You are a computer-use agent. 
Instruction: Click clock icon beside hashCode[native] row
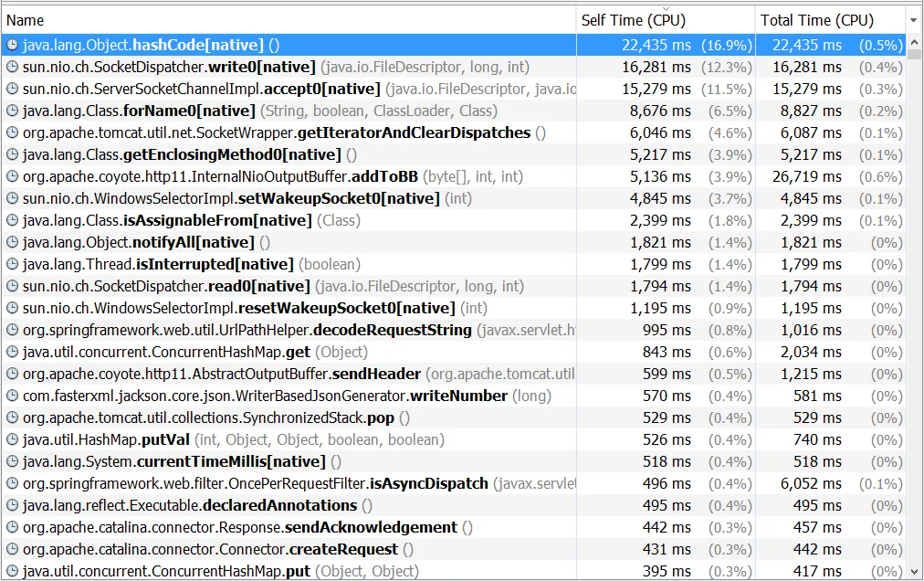pyautogui.click(x=12, y=46)
